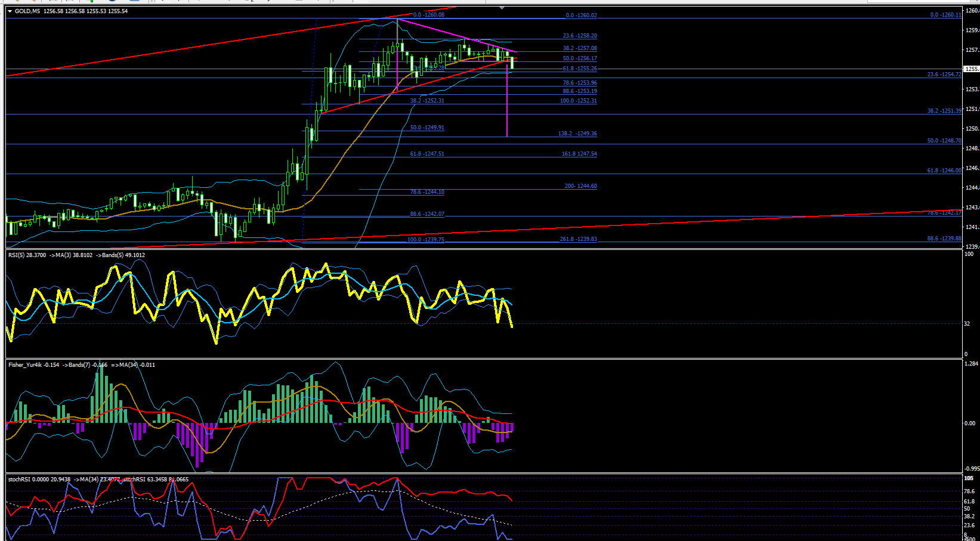
Task: Click the ->Bands(5) 49.1012 label
Action: [120, 255]
